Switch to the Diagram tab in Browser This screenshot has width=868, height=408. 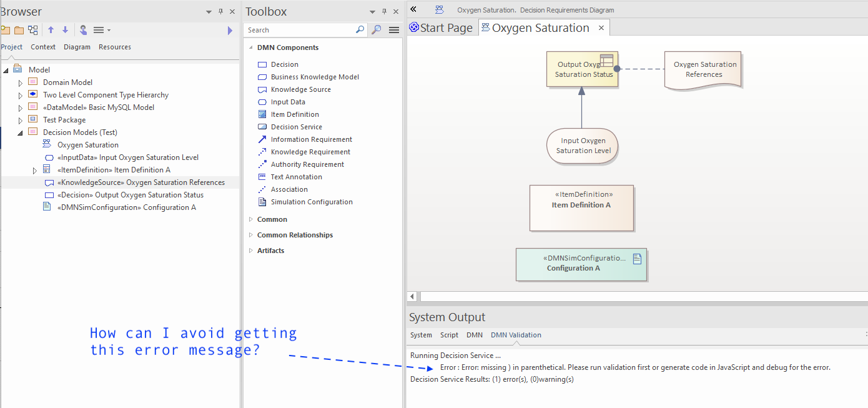pyautogui.click(x=77, y=47)
